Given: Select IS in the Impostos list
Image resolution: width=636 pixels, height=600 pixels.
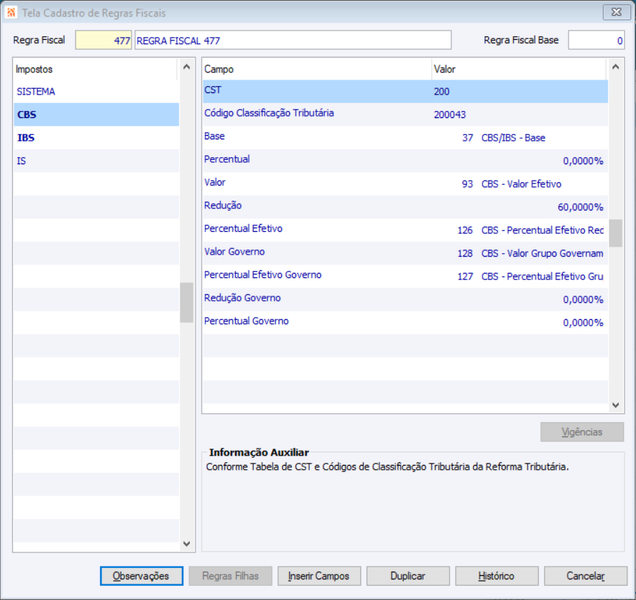Looking at the screenshot, I should [96, 161].
